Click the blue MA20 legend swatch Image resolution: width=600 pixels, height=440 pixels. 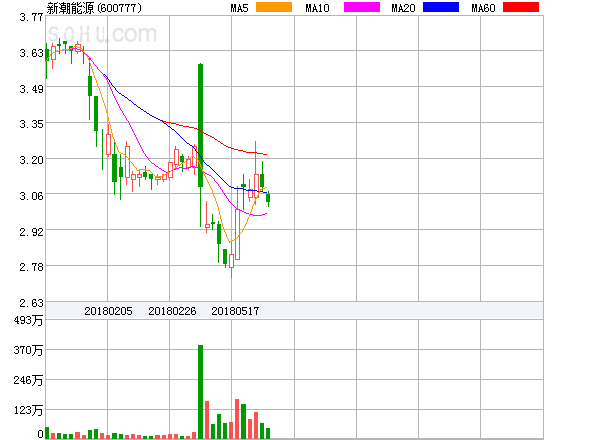(x=441, y=7)
